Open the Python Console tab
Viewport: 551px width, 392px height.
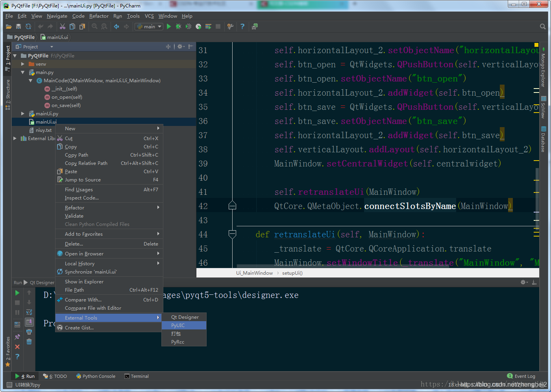pos(96,376)
